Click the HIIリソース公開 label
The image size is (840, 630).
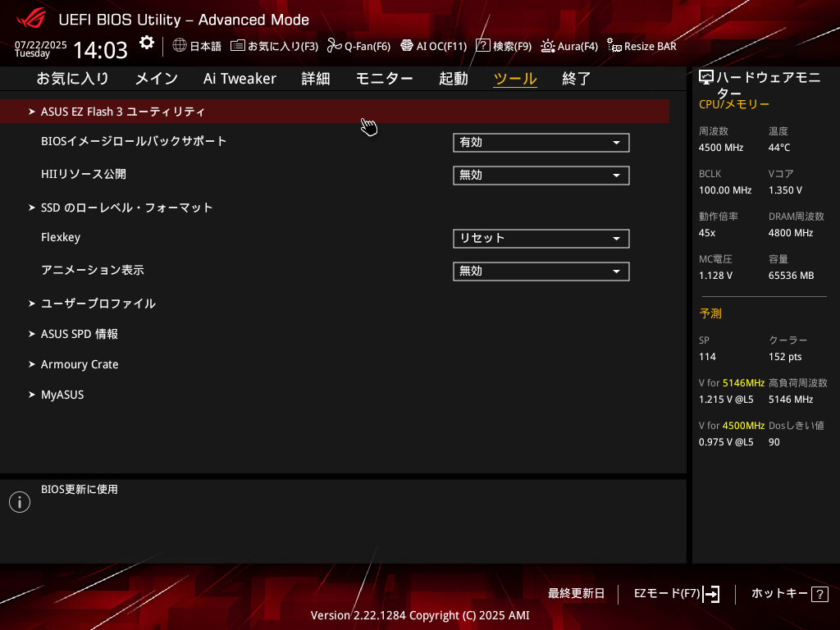point(84,174)
